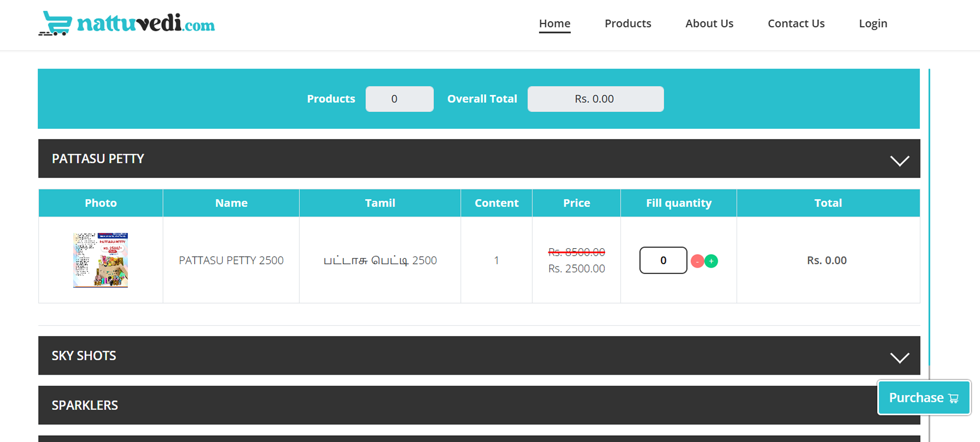The height and width of the screenshot is (442, 980).
Task: Click the Fill quantity column header
Action: (678, 203)
